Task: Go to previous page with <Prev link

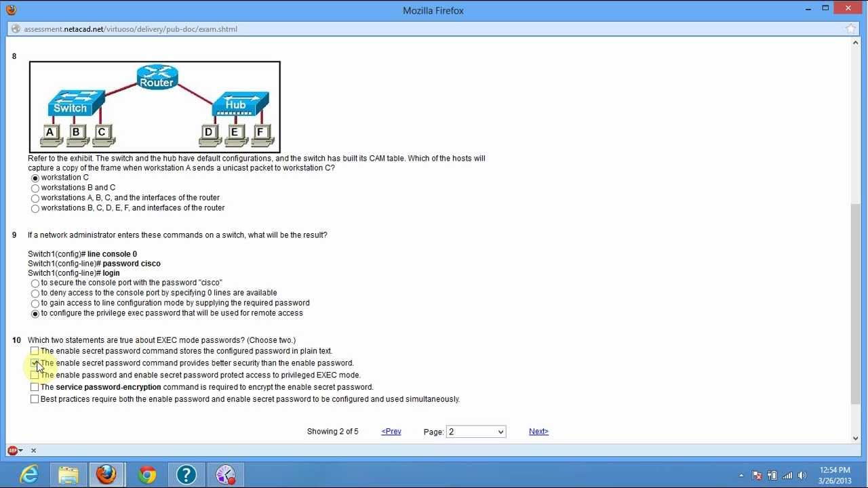Action: click(x=391, y=431)
